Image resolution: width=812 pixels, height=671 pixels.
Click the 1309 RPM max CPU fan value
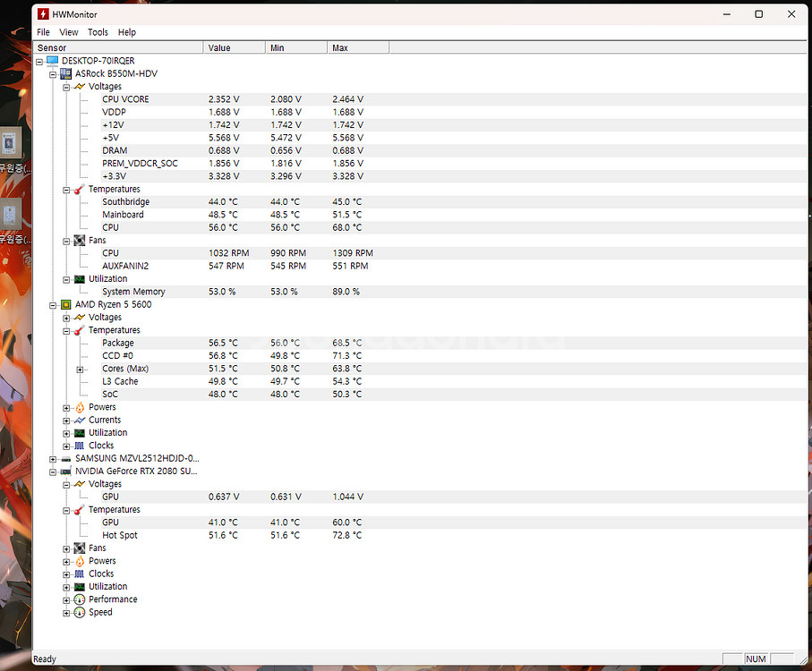(x=353, y=253)
